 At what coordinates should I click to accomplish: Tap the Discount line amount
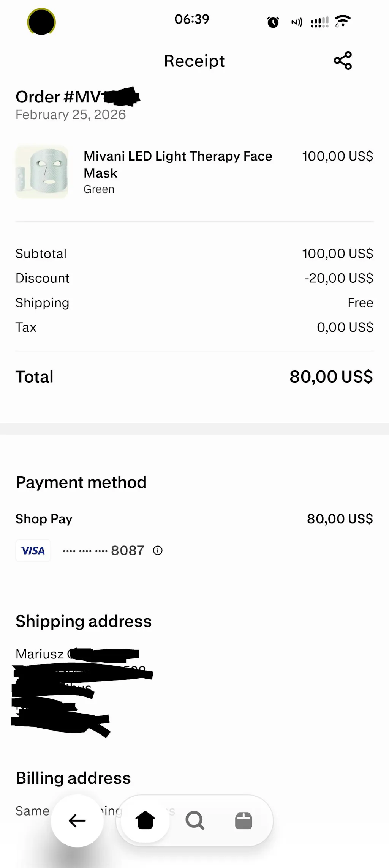pos(338,278)
